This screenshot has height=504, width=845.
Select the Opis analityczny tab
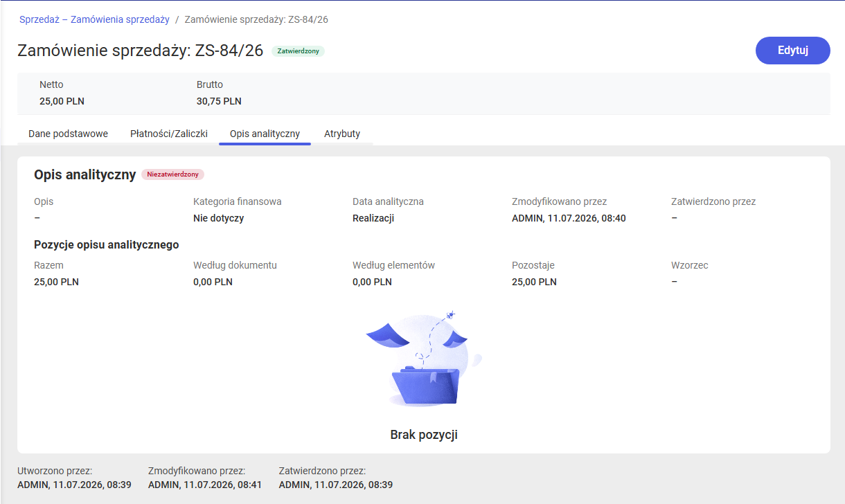(x=265, y=134)
